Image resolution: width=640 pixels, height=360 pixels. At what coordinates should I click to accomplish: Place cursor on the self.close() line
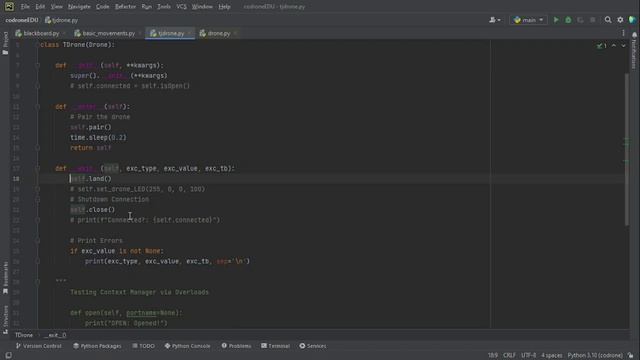click(x=93, y=210)
